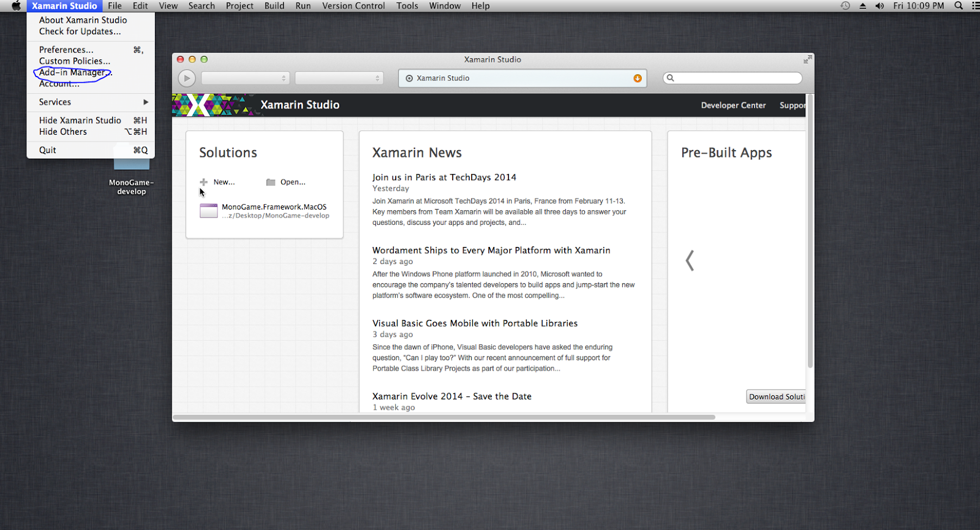Click the Xamarin Studio application menu title
The image size is (980, 530).
[64, 6]
